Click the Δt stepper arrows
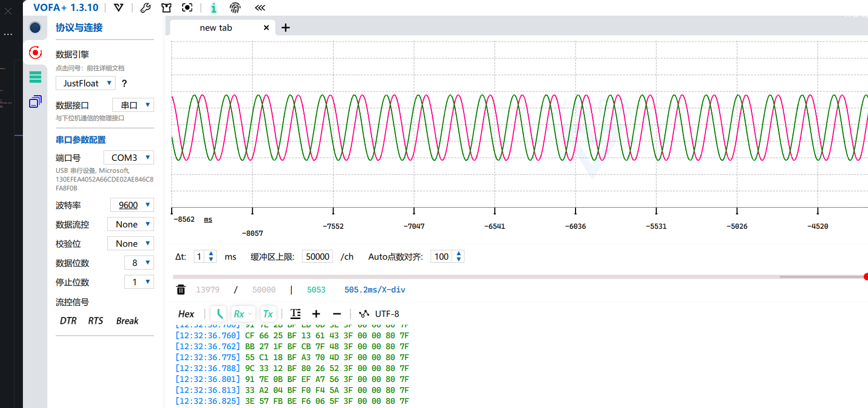Image resolution: width=868 pixels, height=408 pixels. (211, 257)
